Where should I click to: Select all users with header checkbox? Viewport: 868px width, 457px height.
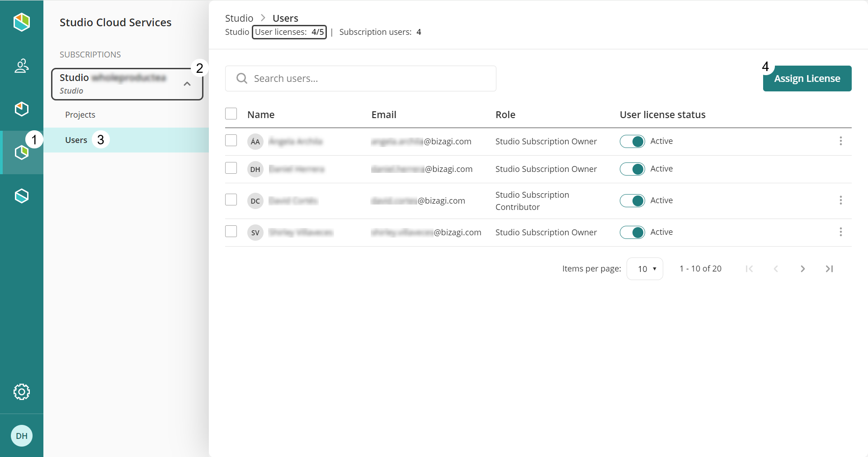click(231, 114)
